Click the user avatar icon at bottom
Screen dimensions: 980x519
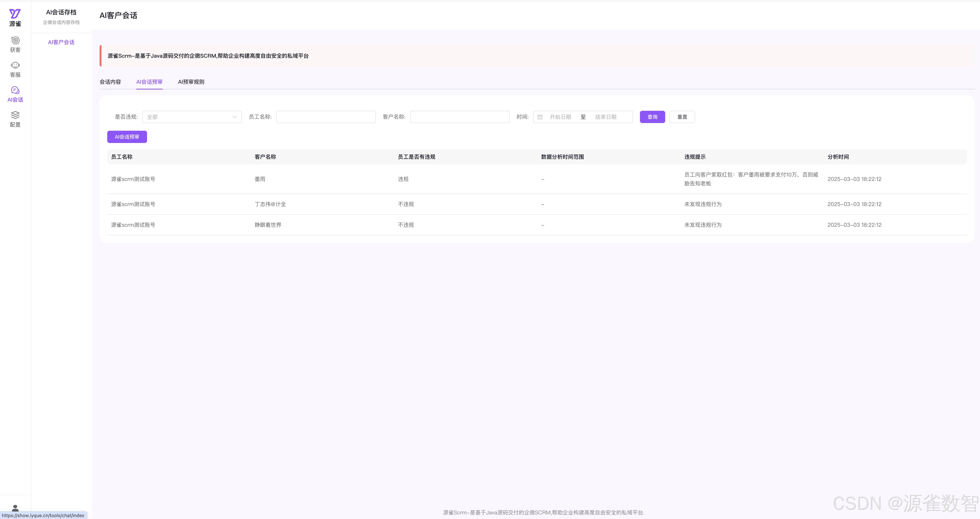(x=15, y=508)
